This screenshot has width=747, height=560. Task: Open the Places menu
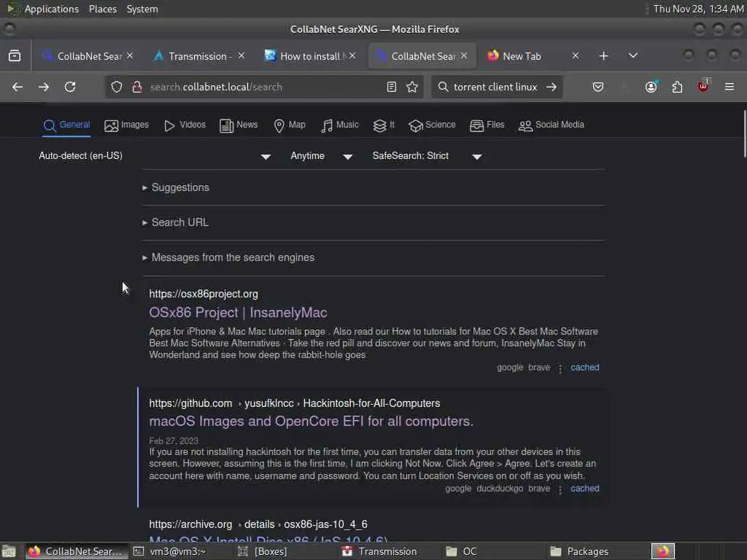pyautogui.click(x=102, y=9)
